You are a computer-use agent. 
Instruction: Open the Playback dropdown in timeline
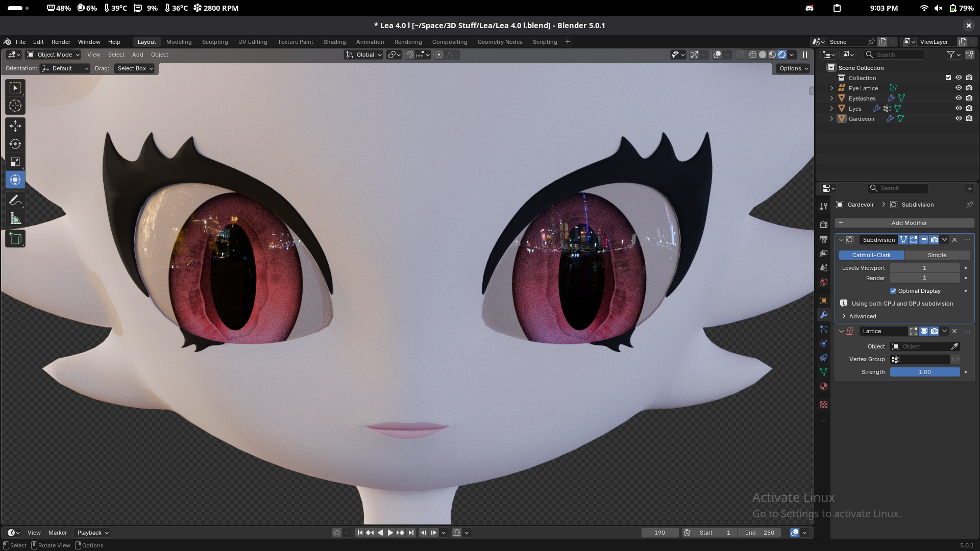coord(93,533)
